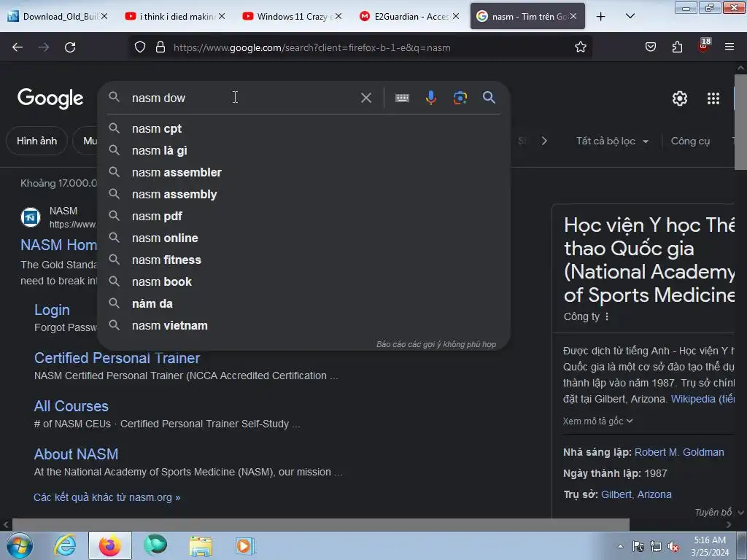Choose suggestion 'nasm pdf'

tap(304, 216)
